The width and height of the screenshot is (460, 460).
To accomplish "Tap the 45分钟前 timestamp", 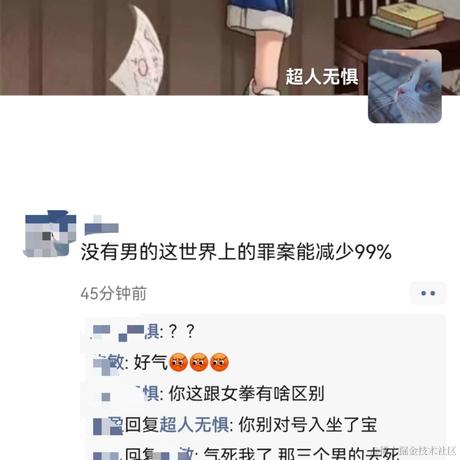I will [113, 293].
